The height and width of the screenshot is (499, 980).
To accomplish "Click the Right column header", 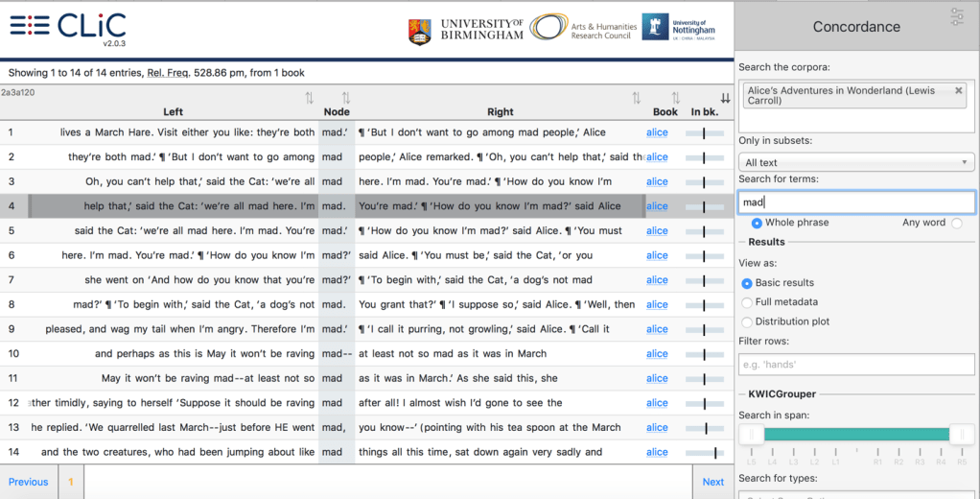I will coord(500,112).
